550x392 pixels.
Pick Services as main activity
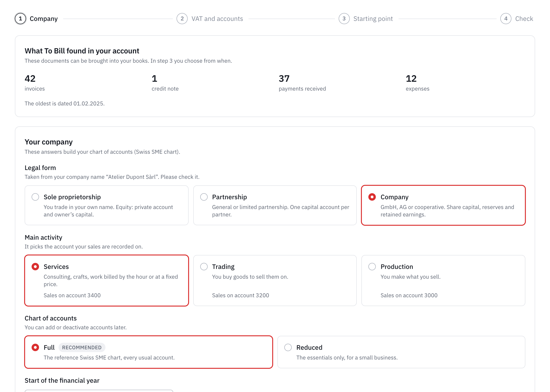pos(106,281)
